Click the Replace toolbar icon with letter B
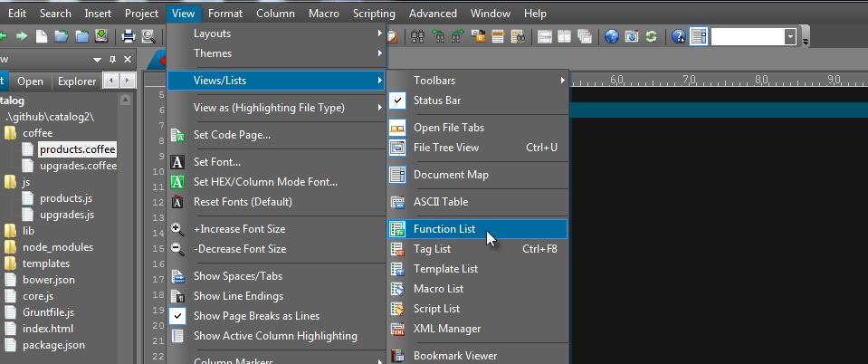 (478, 36)
